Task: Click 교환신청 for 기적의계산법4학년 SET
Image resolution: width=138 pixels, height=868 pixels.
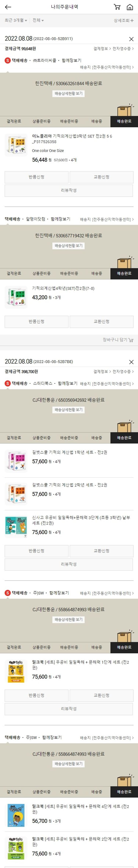Action: [x=101, y=321]
